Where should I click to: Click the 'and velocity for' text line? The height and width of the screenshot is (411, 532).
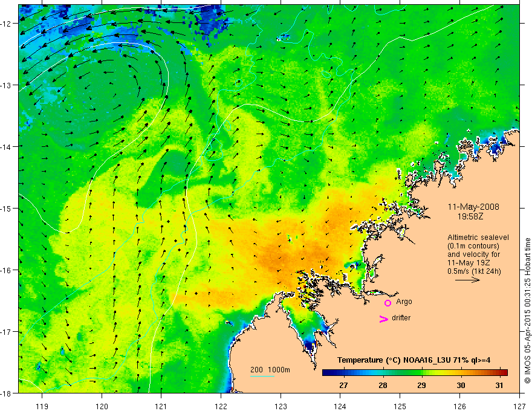coord(473,254)
